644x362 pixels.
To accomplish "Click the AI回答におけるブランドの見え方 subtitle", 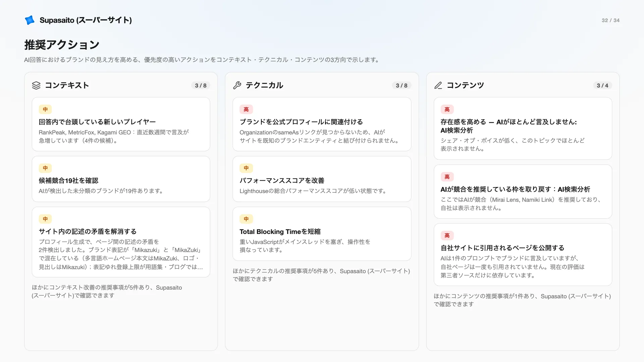I will [203, 60].
